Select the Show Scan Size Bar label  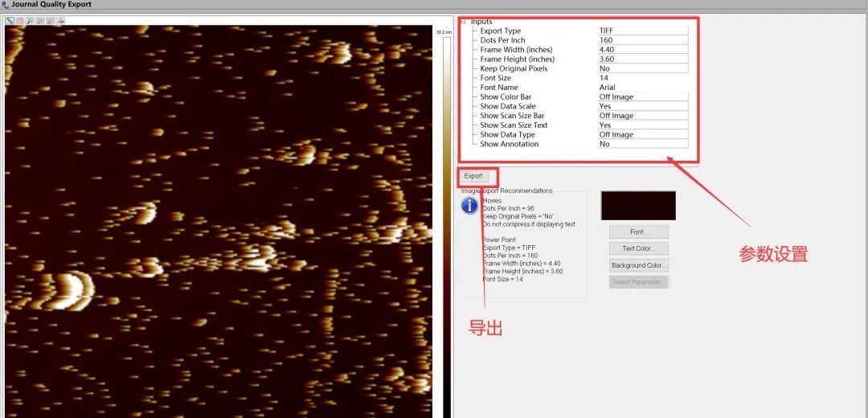pyautogui.click(x=512, y=116)
